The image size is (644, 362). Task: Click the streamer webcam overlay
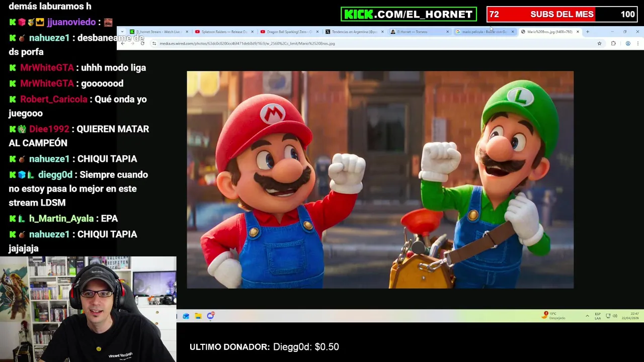(88, 309)
